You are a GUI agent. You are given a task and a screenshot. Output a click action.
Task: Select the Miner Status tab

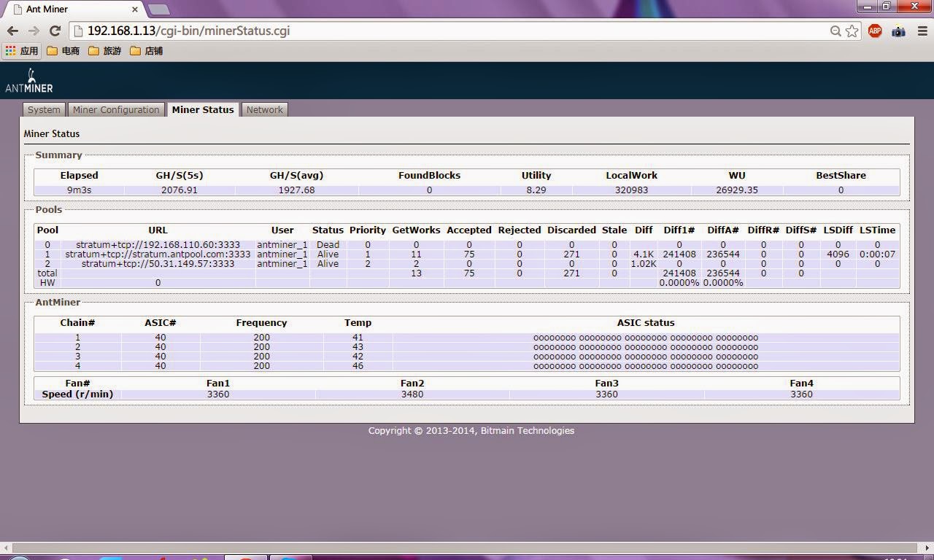[x=203, y=109]
